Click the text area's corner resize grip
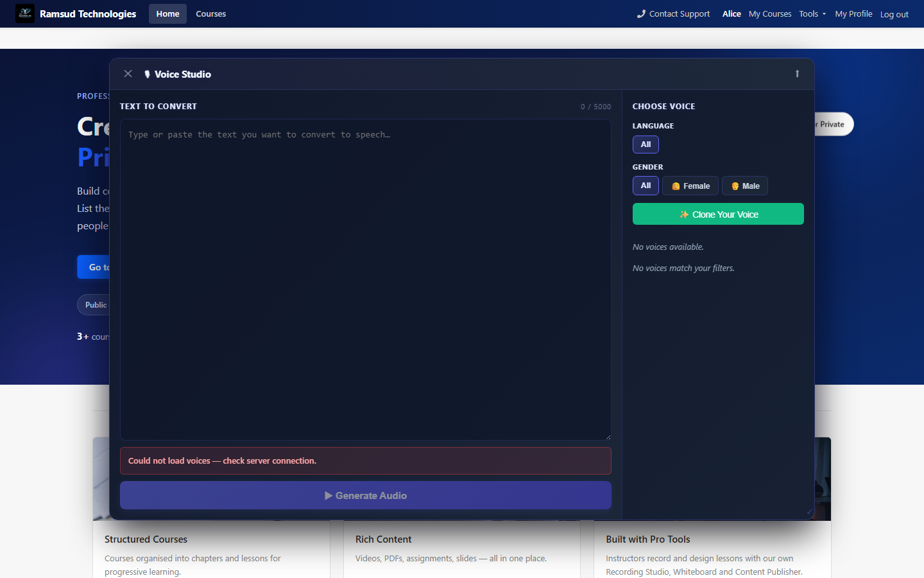This screenshot has width=924, height=578. [608, 437]
